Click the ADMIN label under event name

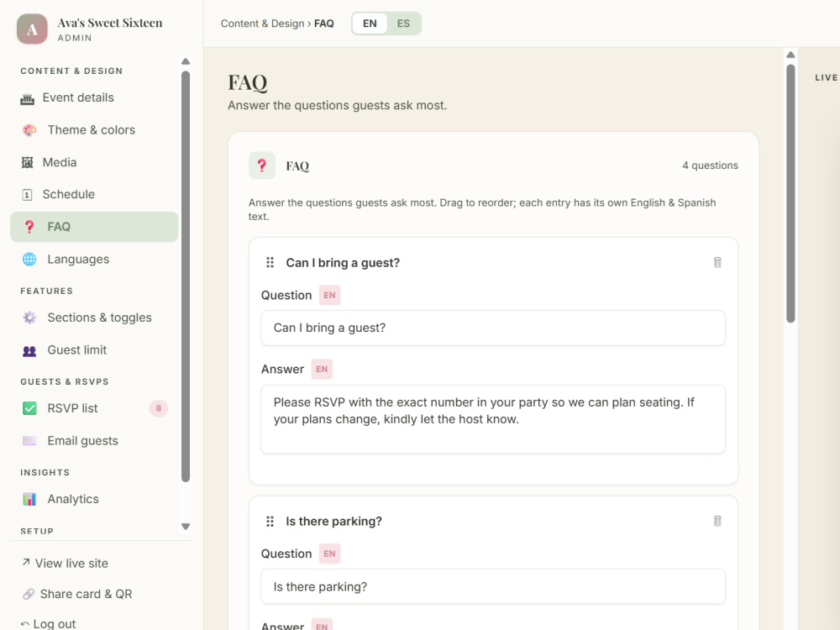pyautogui.click(x=75, y=38)
